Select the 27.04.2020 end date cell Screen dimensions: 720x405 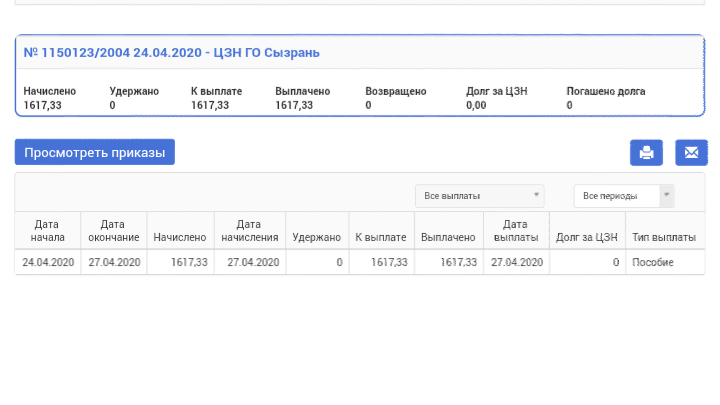tap(114, 262)
